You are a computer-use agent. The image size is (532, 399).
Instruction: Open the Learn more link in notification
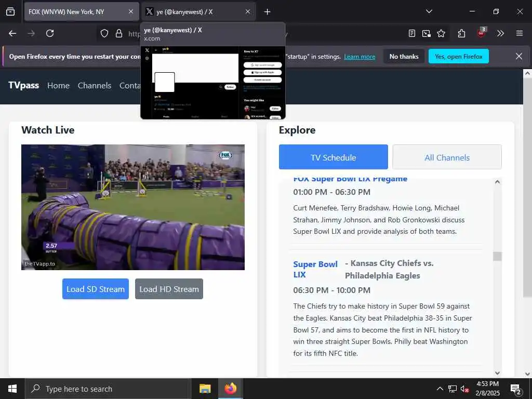[x=360, y=57]
